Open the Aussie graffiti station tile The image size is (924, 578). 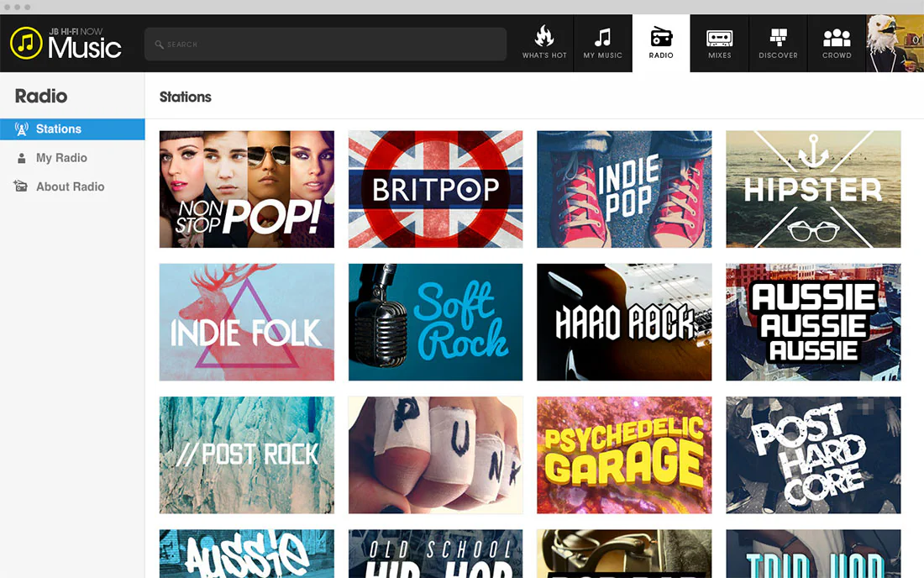point(247,554)
